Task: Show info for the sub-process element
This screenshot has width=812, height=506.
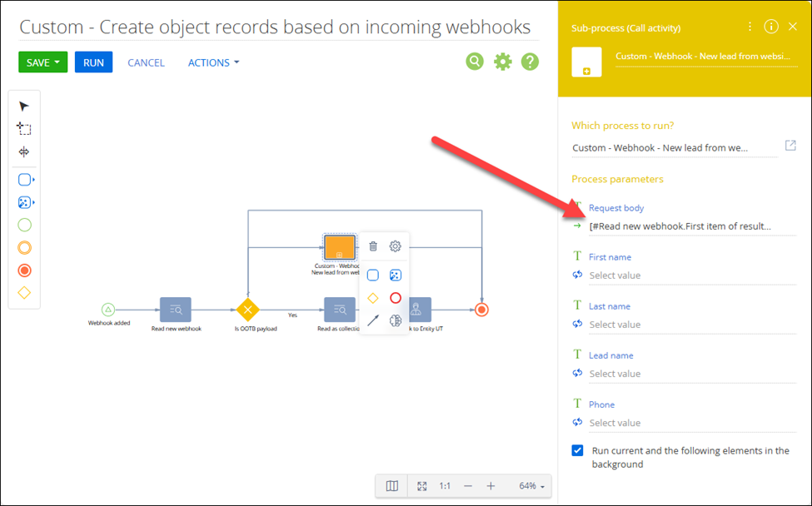Action: point(771,27)
